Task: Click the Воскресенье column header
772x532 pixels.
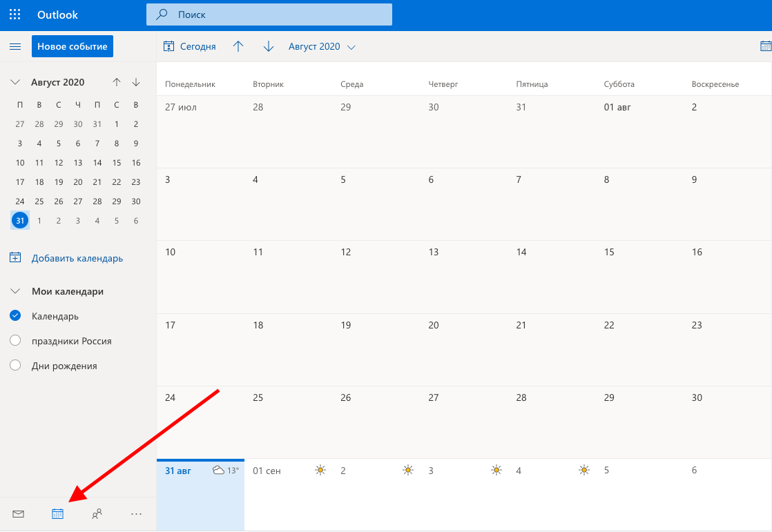Action: [x=715, y=84]
